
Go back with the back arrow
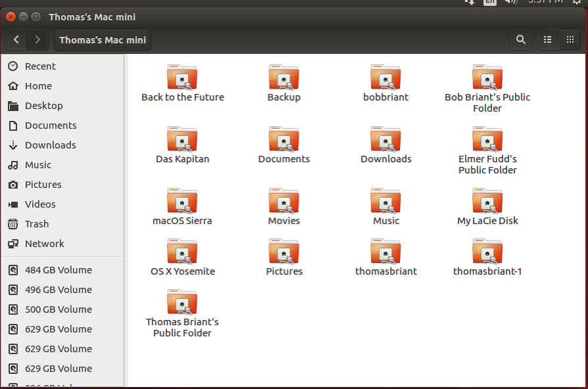tap(16, 39)
